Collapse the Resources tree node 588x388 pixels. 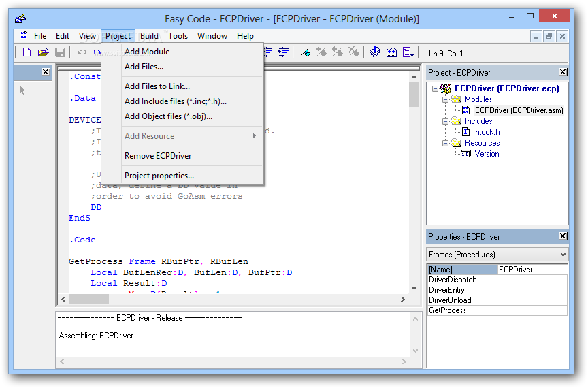445,144
